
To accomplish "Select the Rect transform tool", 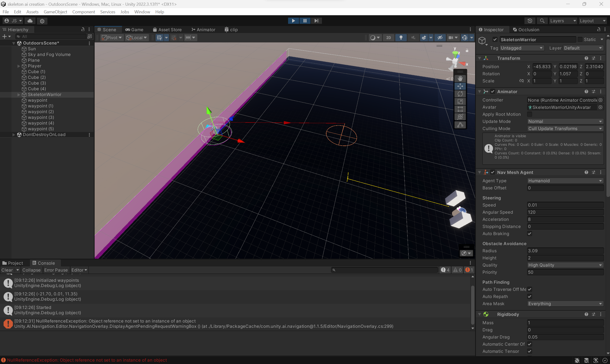I will pyautogui.click(x=460, y=109).
